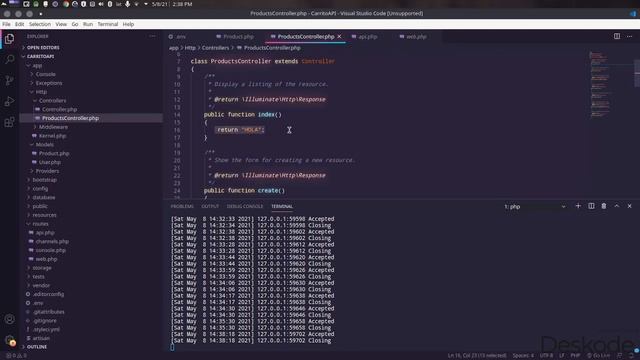Expand the Providers folder
Viewport: 640px width, 360px height.
click(47, 171)
